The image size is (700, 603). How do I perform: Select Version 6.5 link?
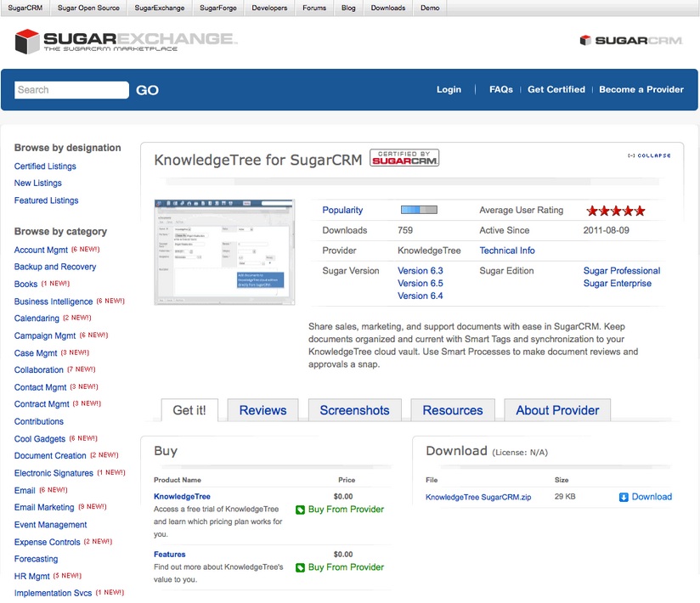click(421, 283)
